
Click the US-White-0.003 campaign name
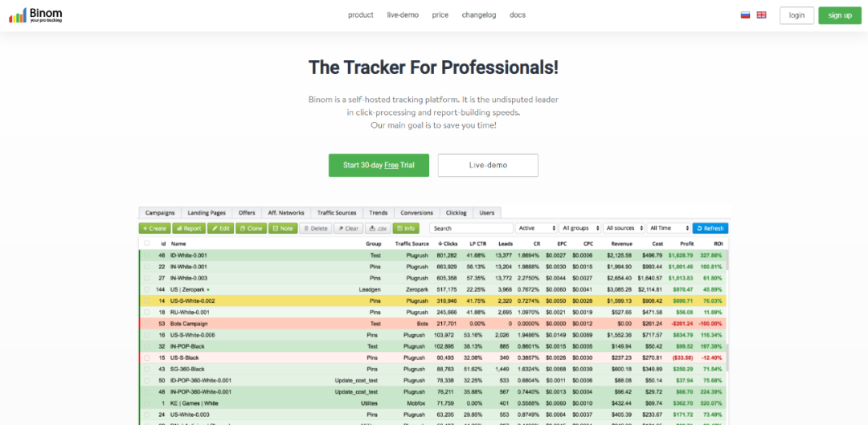[191, 415]
